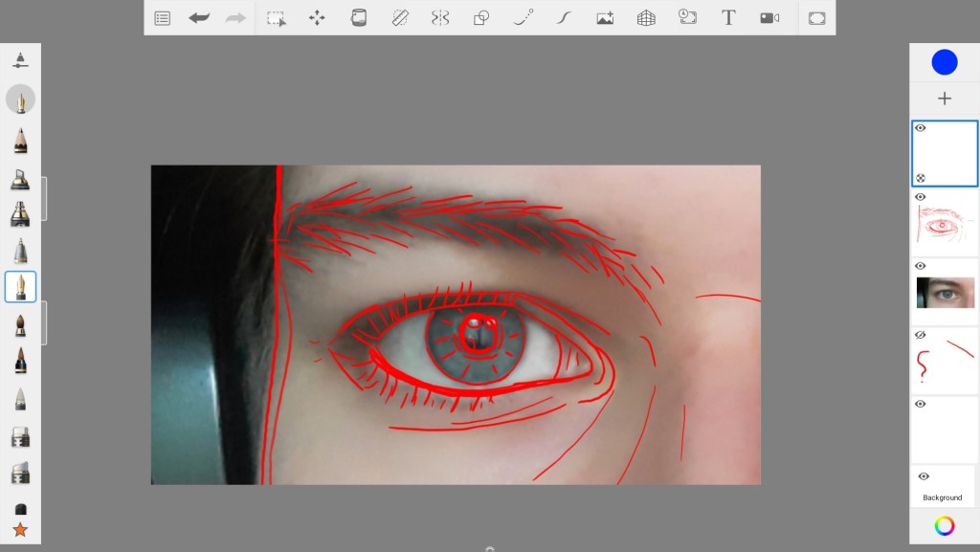The width and height of the screenshot is (980, 552).
Task: Activate the transform move tool
Action: coord(317,18)
